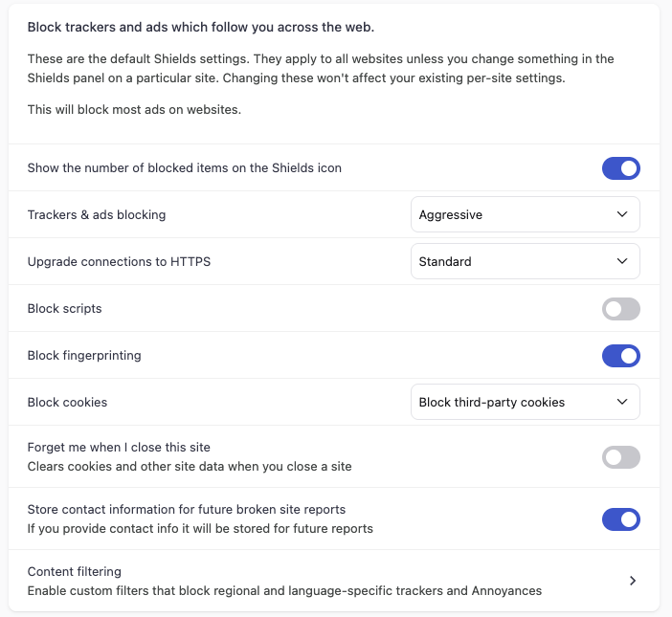
Task: Open the 'Block third-party cookies' dropdown
Action: coord(525,403)
